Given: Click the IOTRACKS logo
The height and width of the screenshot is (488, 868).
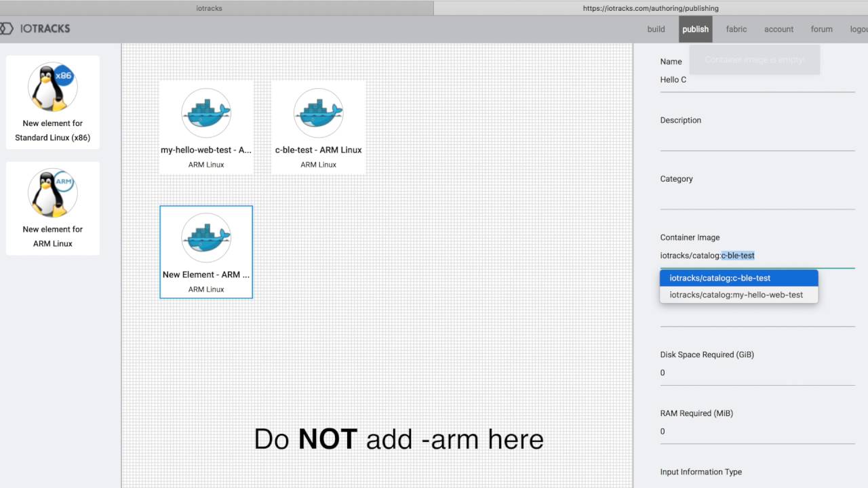Looking at the screenshot, I should pos(35,28).
